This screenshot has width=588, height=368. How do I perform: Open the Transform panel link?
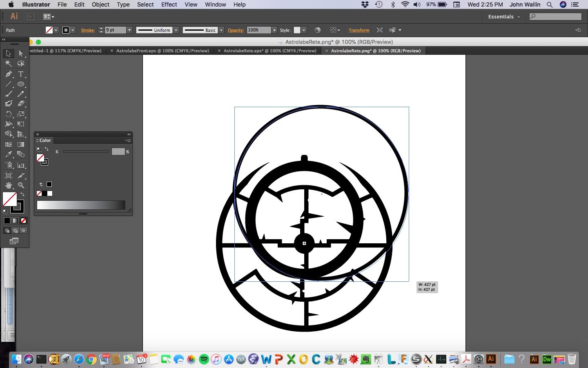click(359, 30)
